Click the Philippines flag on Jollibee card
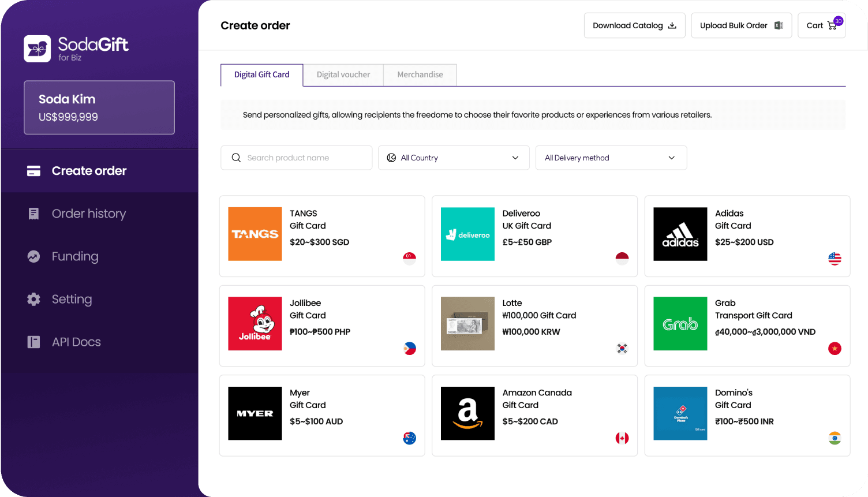This screenshot has height=497, width=868. pos(409,348)
